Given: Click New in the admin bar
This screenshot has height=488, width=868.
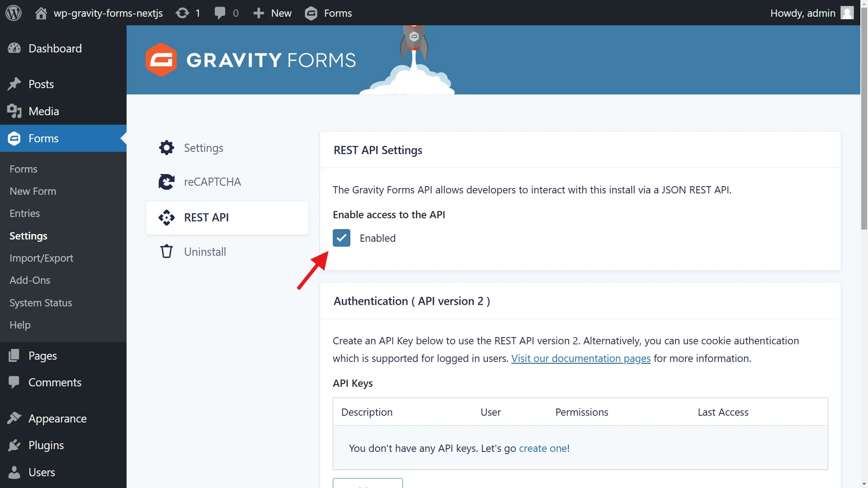Looking at the screenshot, I should (281, 13).
